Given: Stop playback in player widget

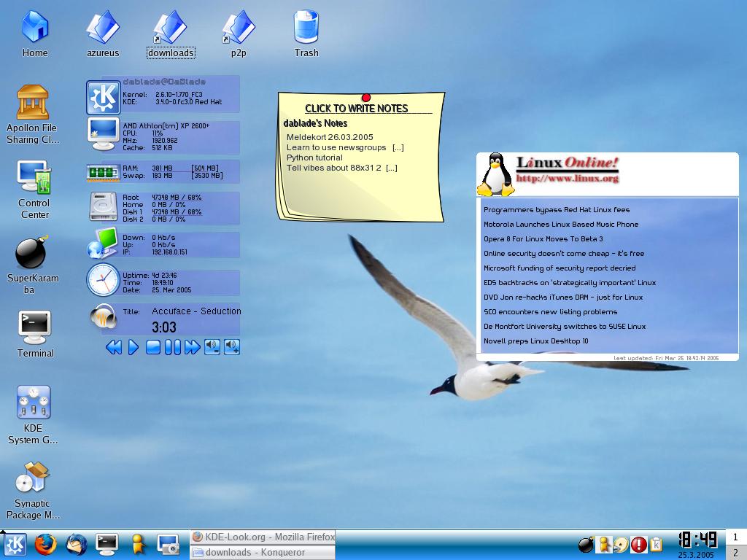Looking at the screenshot, I should (x=153, y=347).
